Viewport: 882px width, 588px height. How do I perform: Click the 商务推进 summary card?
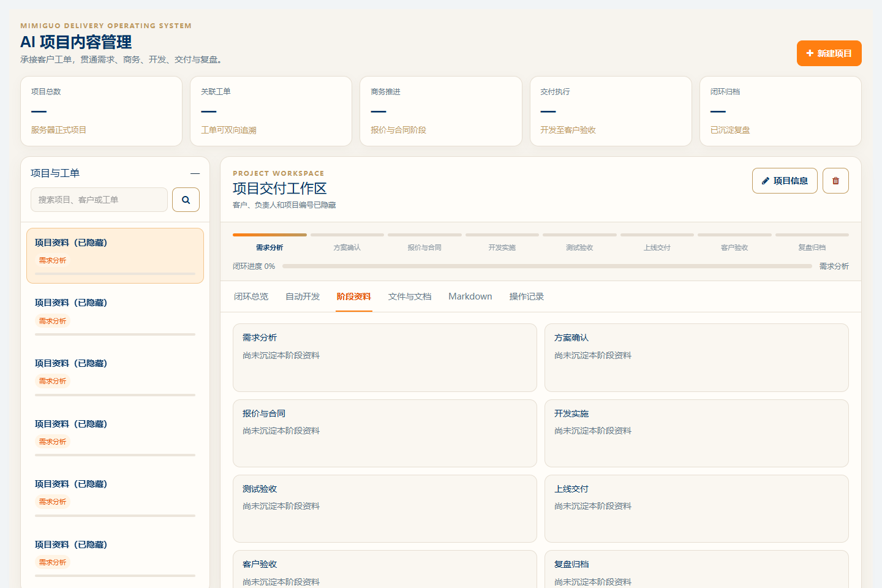[441, 111]
